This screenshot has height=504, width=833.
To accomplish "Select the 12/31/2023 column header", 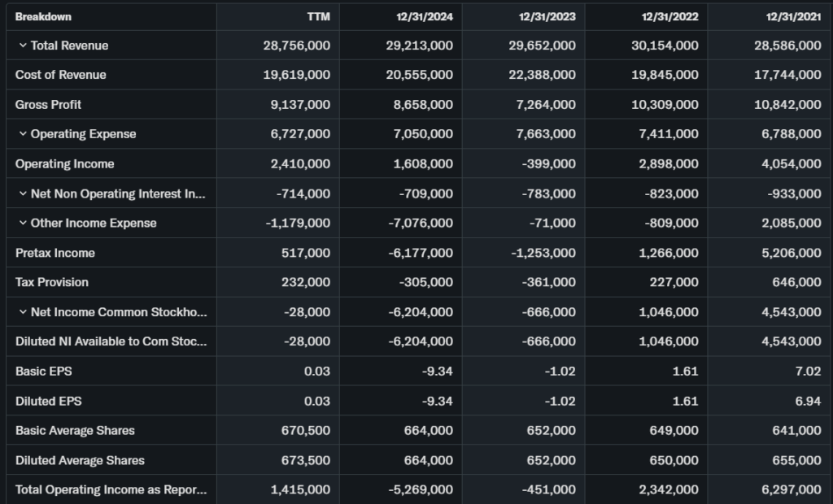I will click(x=548, y=16).
